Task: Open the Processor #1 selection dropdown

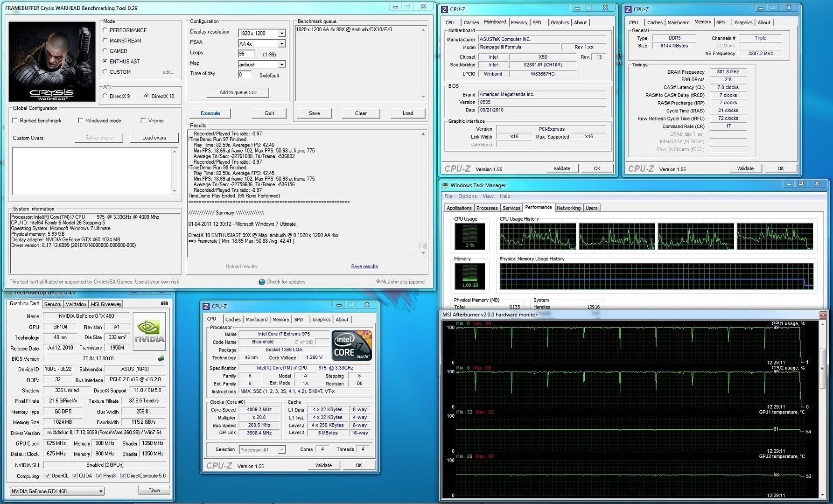Action: coord(281,450)
